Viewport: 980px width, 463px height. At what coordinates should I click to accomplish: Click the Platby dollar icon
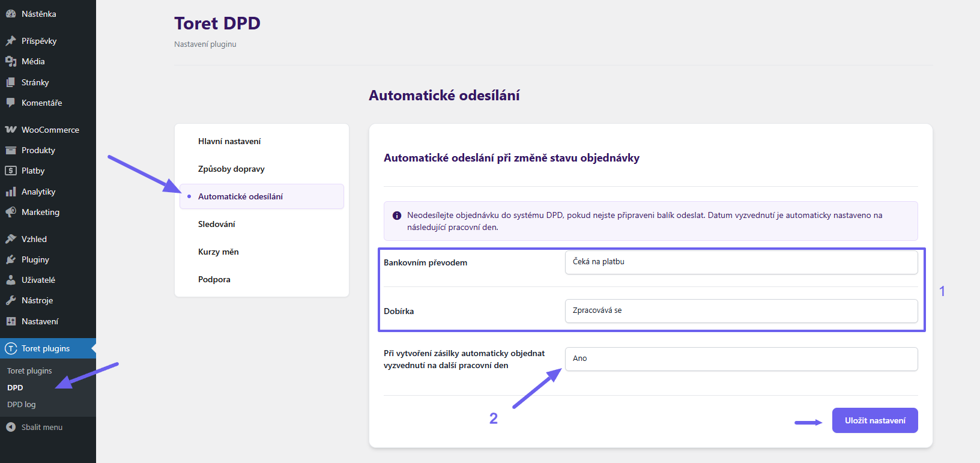[x=11, y=171]
